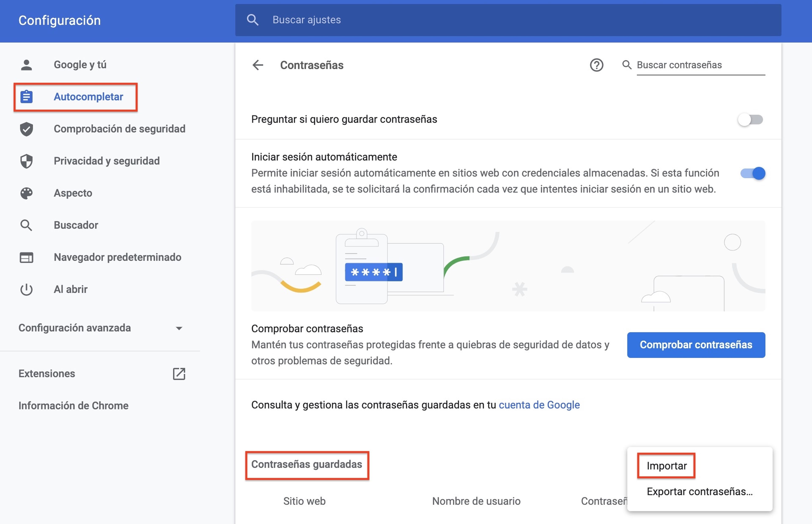
Task: Click the person icon for Google y tú
Action: pyautogui.click(x=26, y=65)
